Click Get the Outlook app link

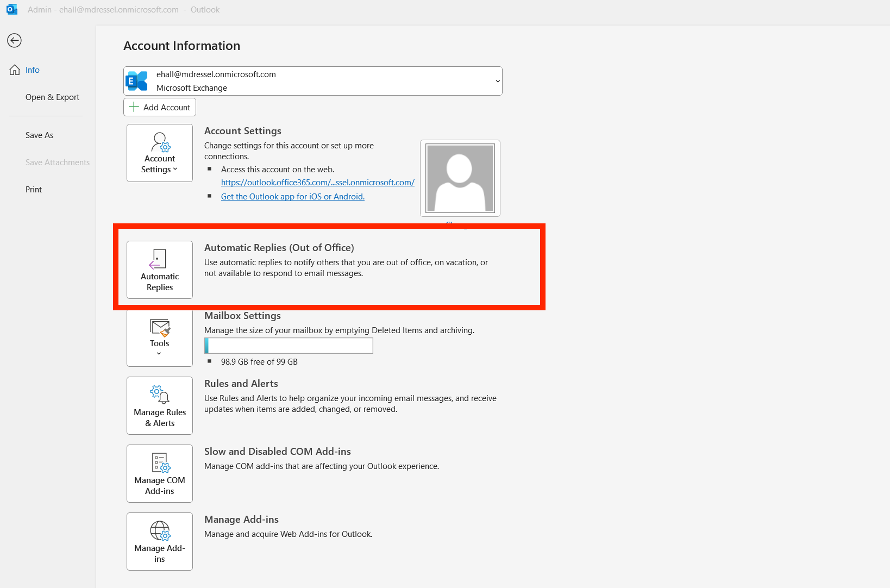[x=292, y=197]
